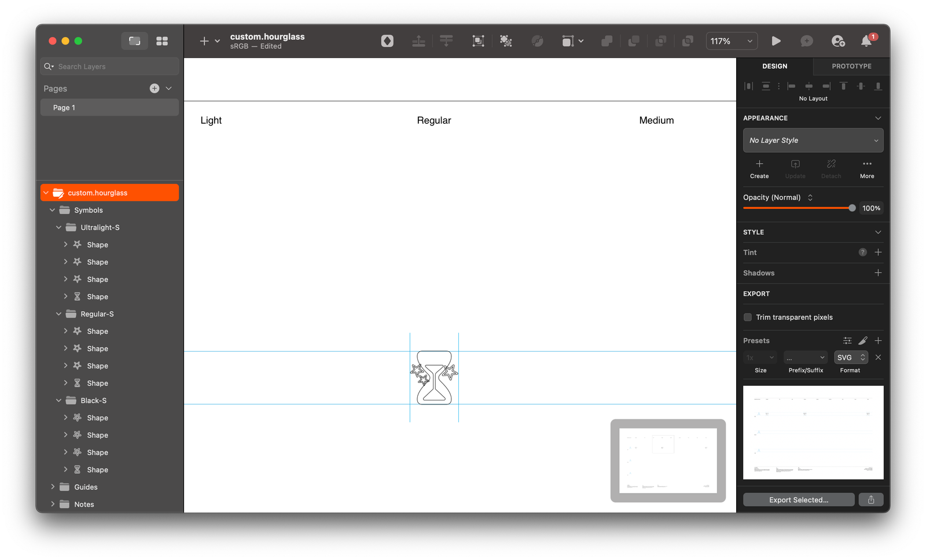Select the intersect boolean operation icon
Image resolution: width=926 pixels, height=560 pixels.
point(661,41)
